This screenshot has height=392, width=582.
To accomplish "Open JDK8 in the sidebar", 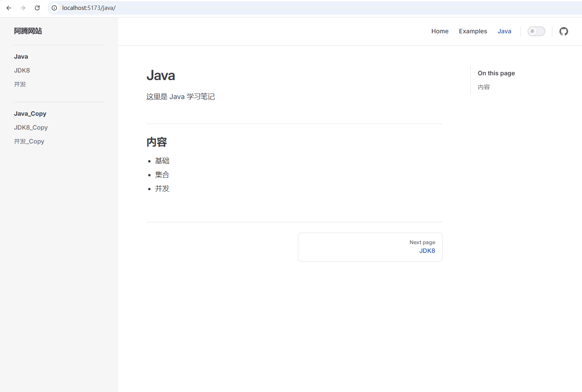I will [x=22, y=71].
